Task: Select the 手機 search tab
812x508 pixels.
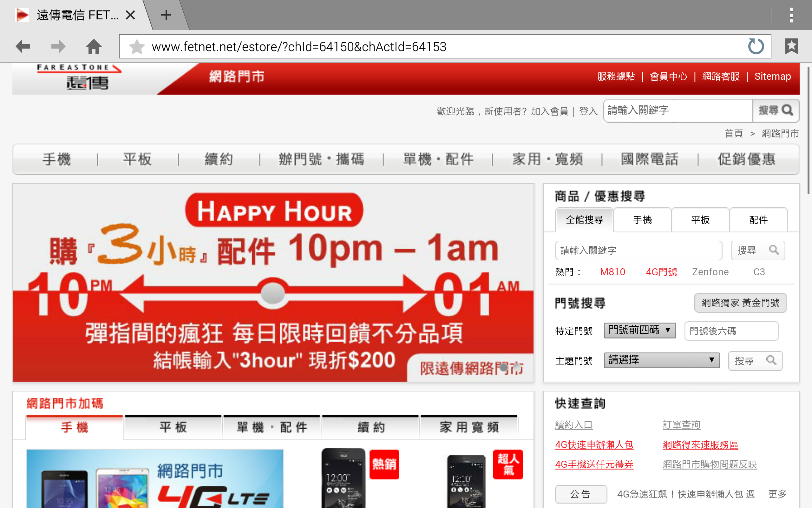Action: click(x=642, y=220)
